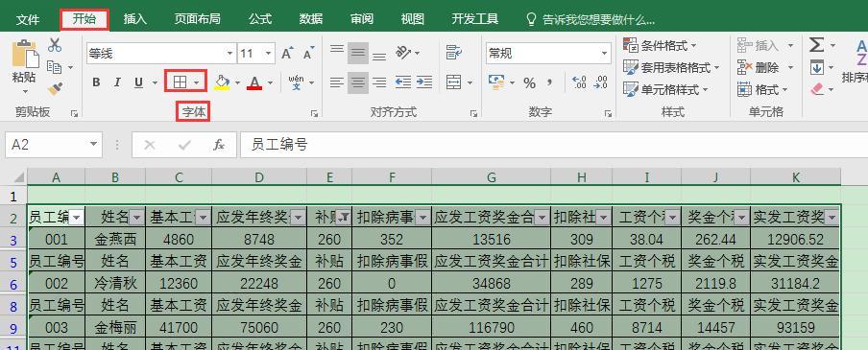Toggle Underline formatting
Viewport: 868px width, 350px height.
coord(138,82)
